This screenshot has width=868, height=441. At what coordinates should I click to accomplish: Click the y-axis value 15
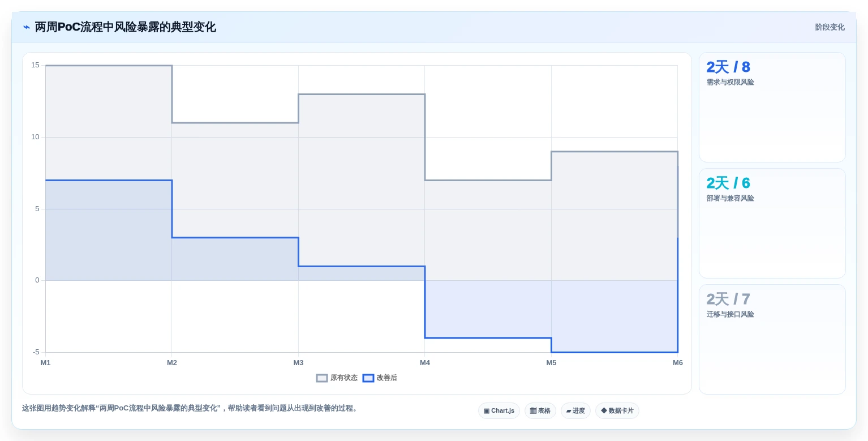click(35, 65)
